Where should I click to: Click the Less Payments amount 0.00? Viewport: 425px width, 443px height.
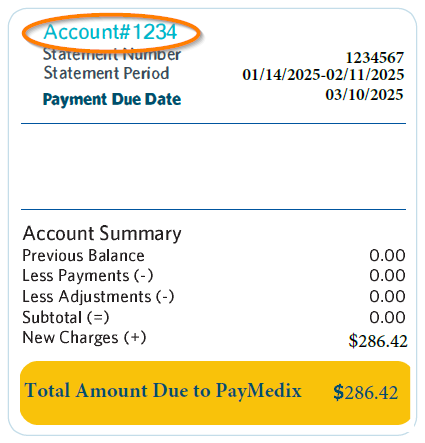(x=387, y=276)
